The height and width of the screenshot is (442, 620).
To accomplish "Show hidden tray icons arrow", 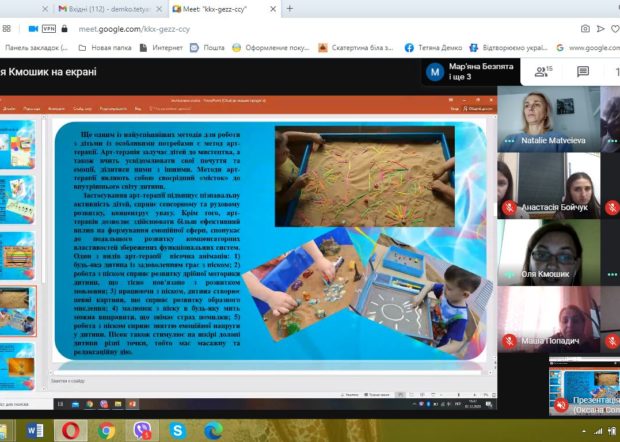I will [584, 431].
